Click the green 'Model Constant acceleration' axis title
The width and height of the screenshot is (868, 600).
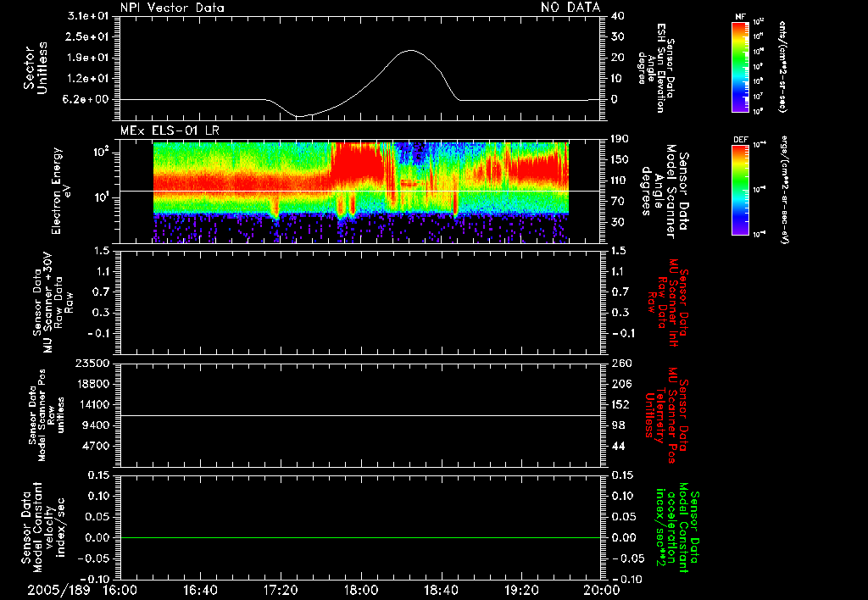(x=677, y=527)
